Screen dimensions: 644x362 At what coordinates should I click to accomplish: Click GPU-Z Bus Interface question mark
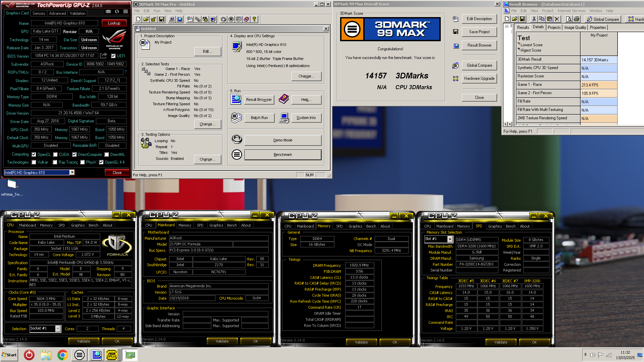(x=126, y=72)
